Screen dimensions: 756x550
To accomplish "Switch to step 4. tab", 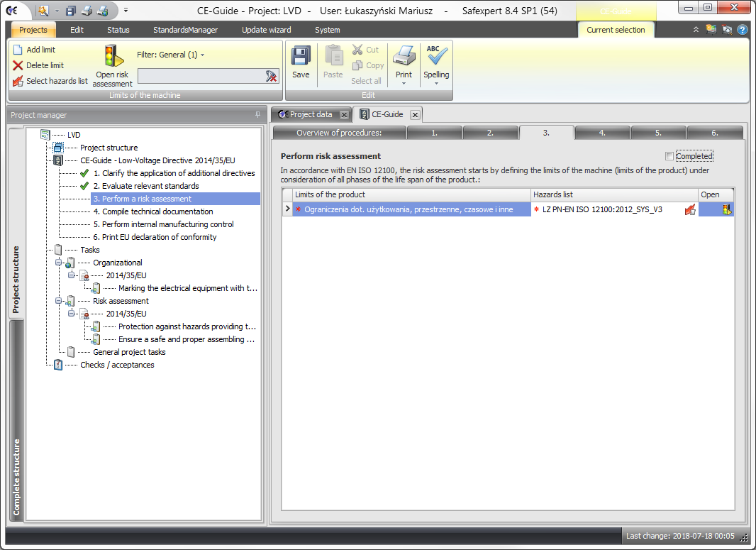I will [x=601, y=133].
